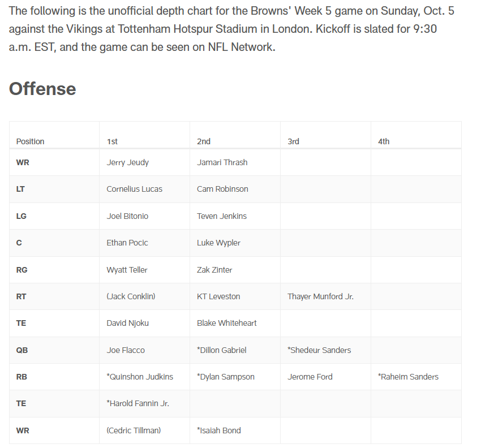Click the Offense section heading

[42, 89]
